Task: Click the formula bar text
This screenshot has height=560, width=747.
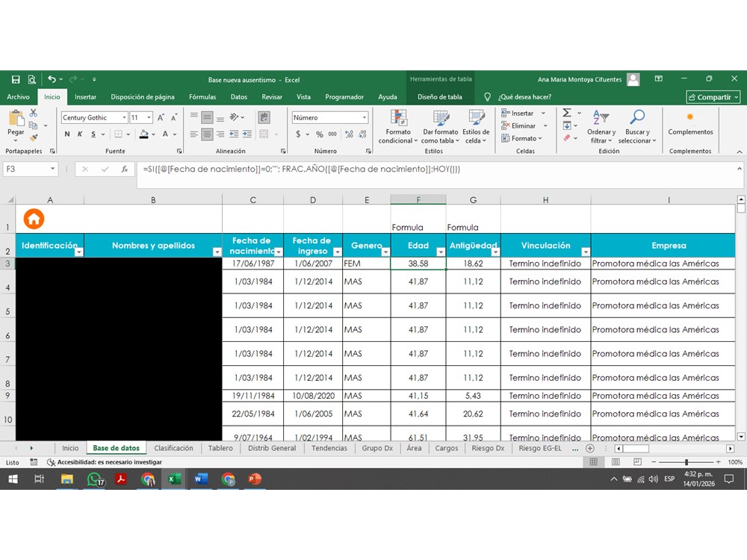Action: (x=302, y=169)
